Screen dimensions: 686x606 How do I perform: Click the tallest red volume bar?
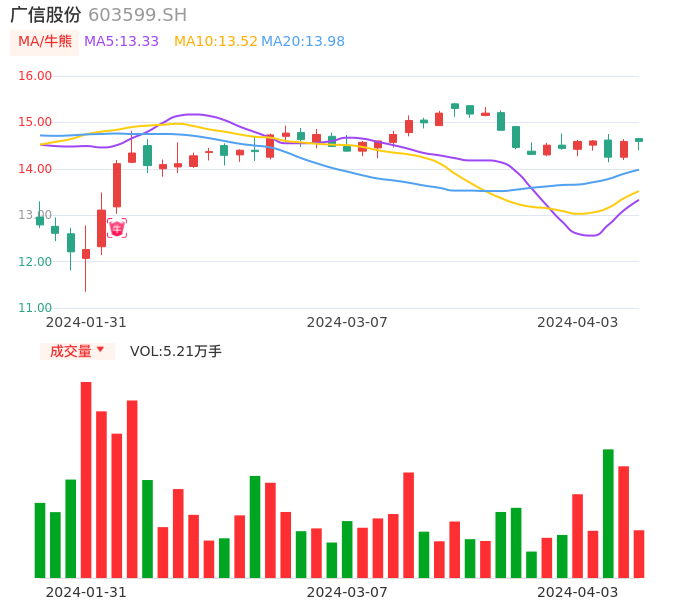[x=86, y=480]
